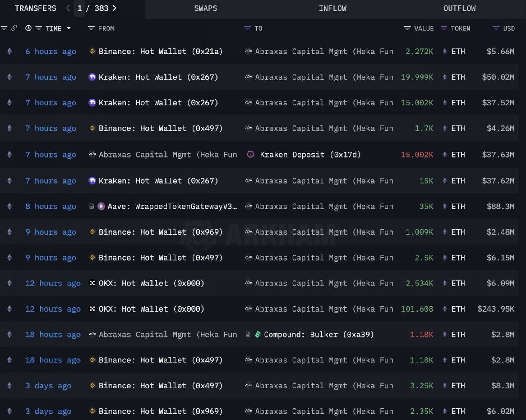The image size is (526, 420).
Task: Go to next transfers page arrow
Action: [115, 8]
